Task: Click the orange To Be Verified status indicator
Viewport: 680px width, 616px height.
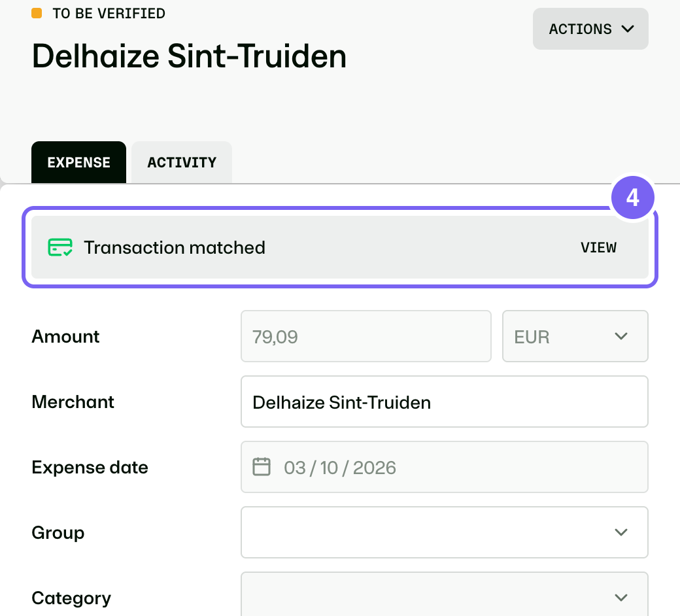Action: tap(37, 14)
